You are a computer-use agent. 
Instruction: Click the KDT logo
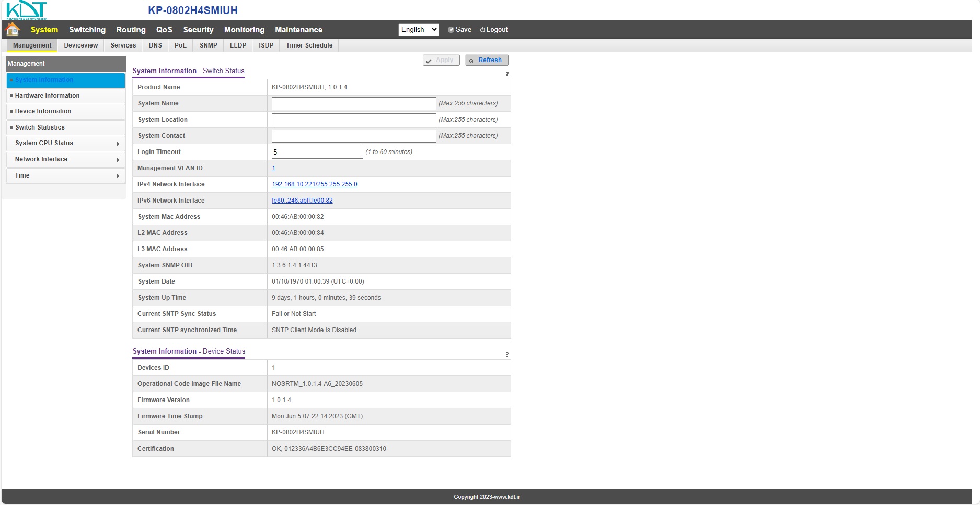click(27, 10)
